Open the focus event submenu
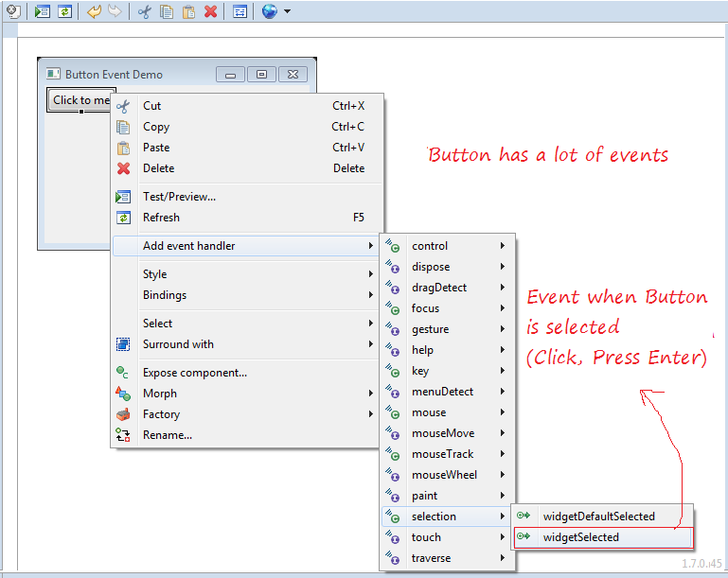728x578 pixels. 448,308
